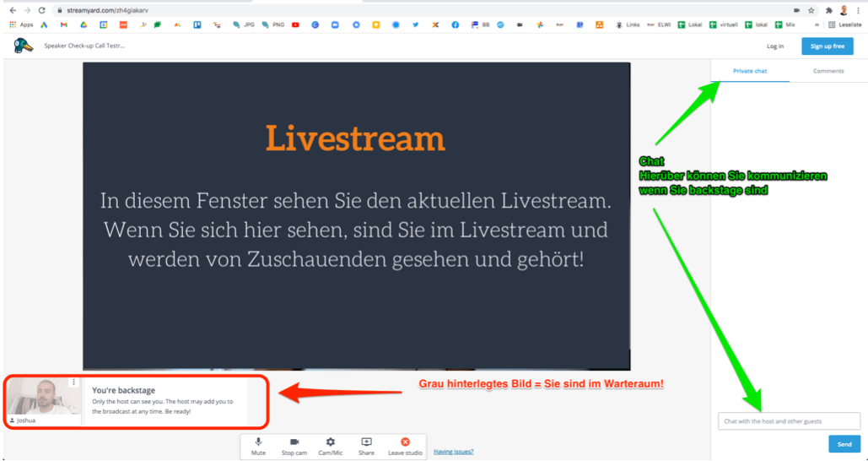The width and height of the screenshot is (868, 461).
Task: Focus the chat message input field
Action: [789, 421]
